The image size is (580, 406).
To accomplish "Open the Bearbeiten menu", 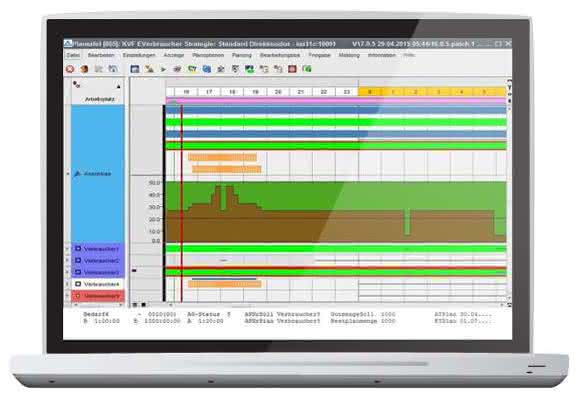I will coord(101,55).
